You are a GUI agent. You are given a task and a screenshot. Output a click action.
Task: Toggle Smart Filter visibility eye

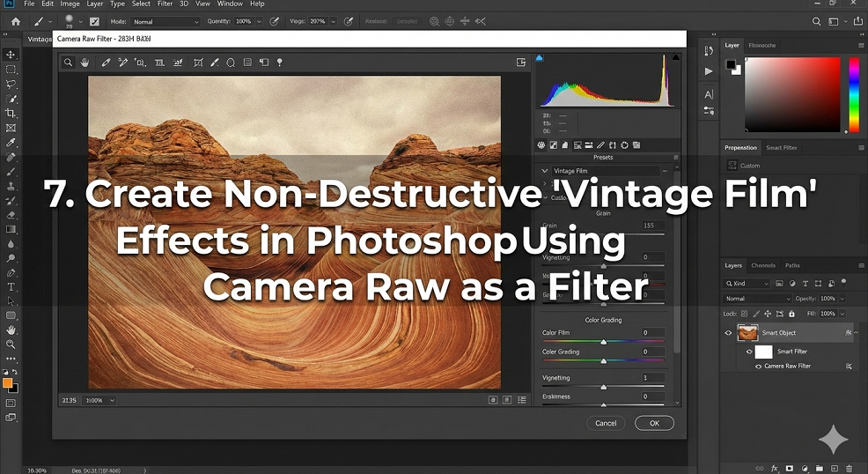(749, 352)
